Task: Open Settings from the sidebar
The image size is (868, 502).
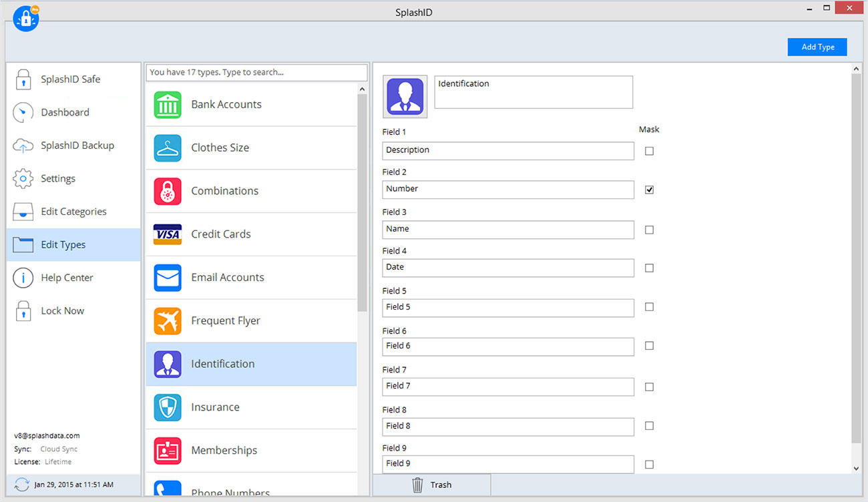Action: pyautogui.click(x=73, y=178)
